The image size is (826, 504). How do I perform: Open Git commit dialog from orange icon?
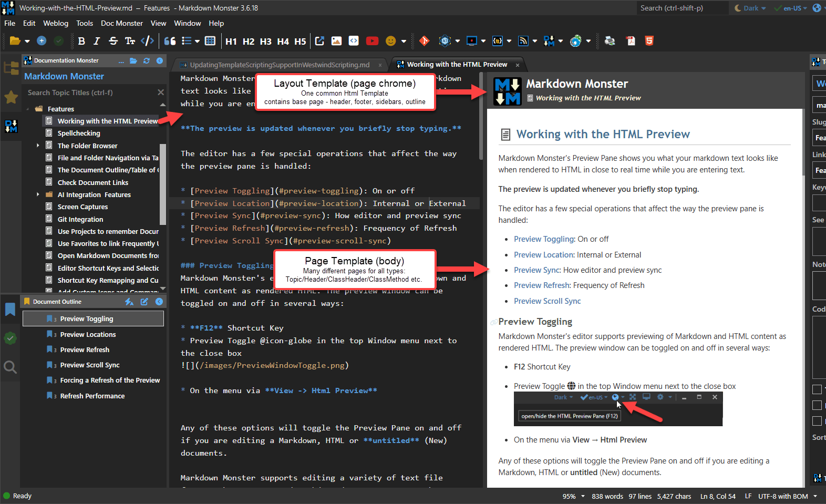click(x=425, y=41)
